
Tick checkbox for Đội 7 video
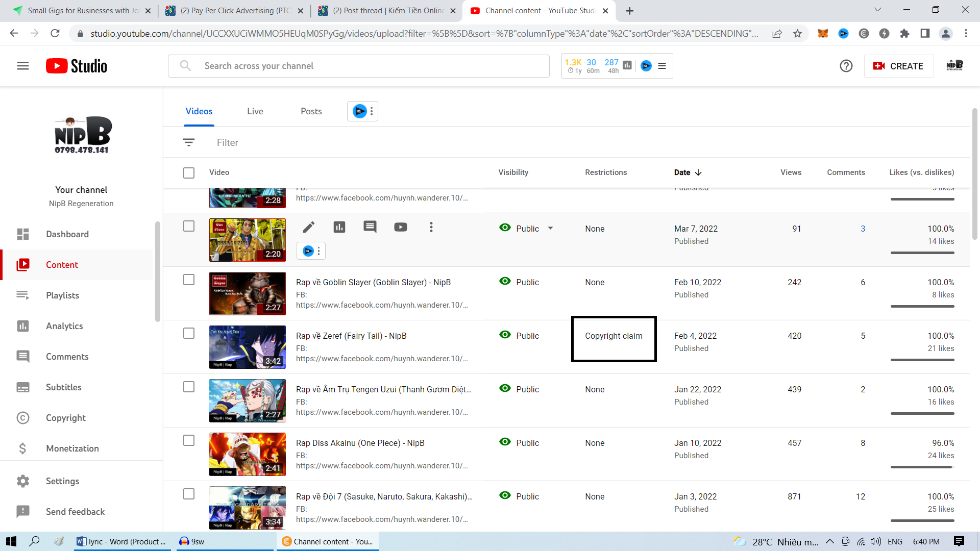pos(189,494)
